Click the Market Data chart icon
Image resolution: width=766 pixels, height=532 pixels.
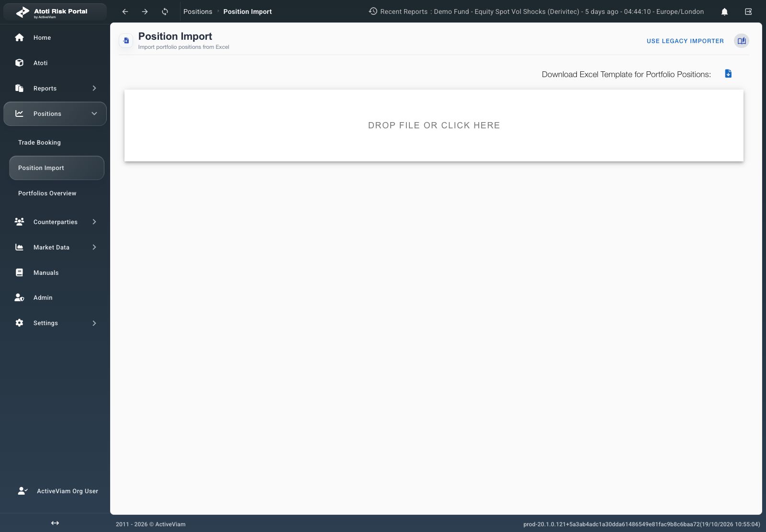[19, 247]
